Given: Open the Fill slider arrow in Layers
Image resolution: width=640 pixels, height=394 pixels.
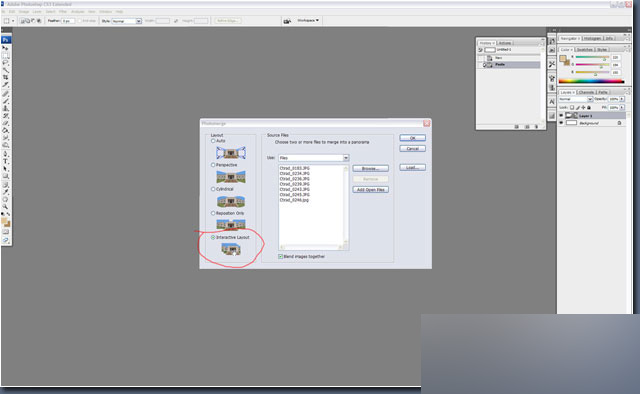Looking at the screenshot, I should 622,107.
